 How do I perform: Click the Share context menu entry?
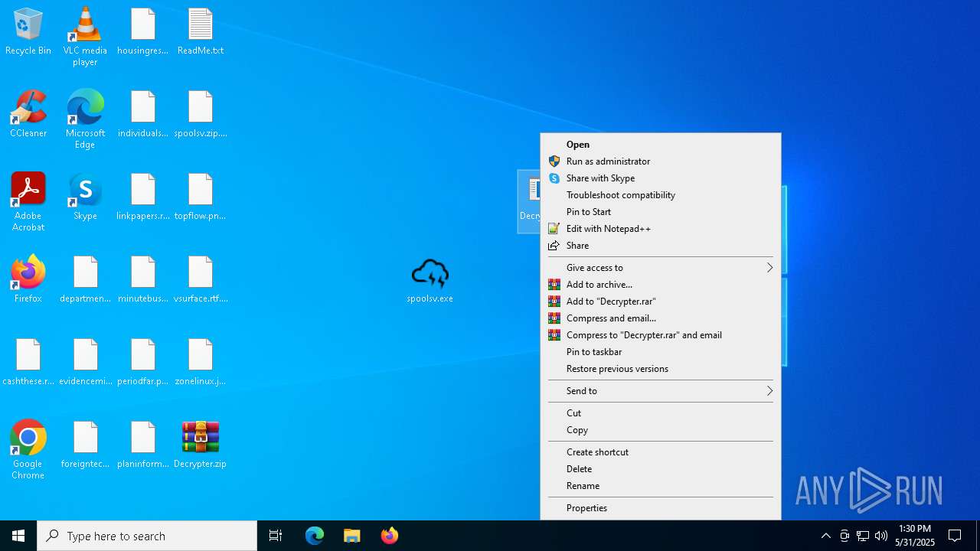pyautogui.click(x=661, y=246)
